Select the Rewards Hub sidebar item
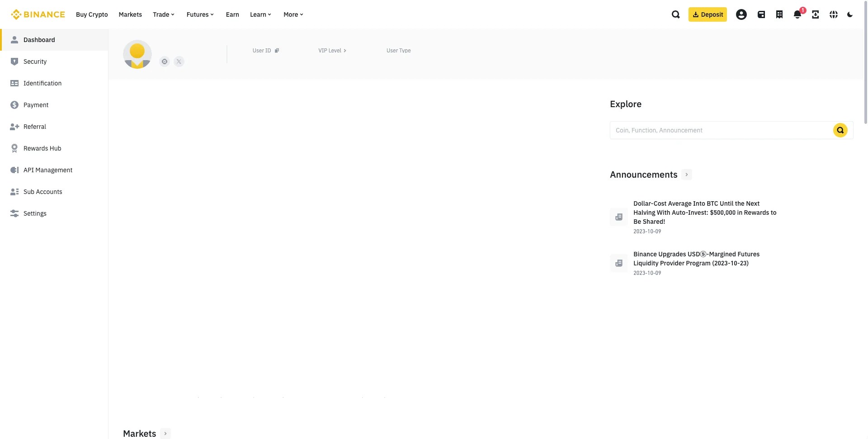This screenshot has height=439, width=868. click(42, 148)
